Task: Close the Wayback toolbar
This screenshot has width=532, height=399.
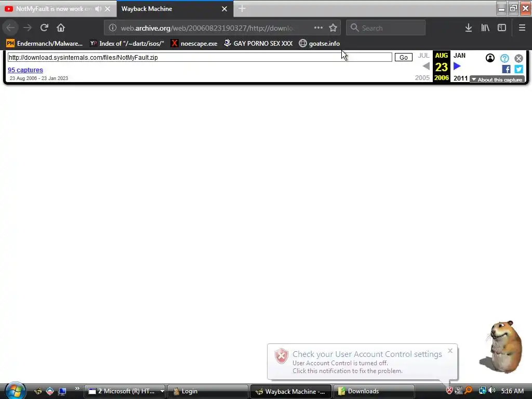Action: (518, 58)
